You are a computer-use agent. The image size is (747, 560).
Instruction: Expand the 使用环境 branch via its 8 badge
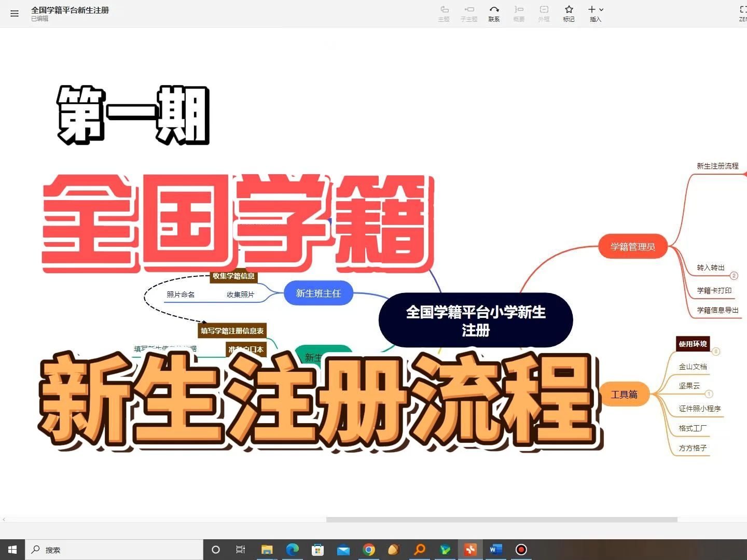tap(716, 352)
